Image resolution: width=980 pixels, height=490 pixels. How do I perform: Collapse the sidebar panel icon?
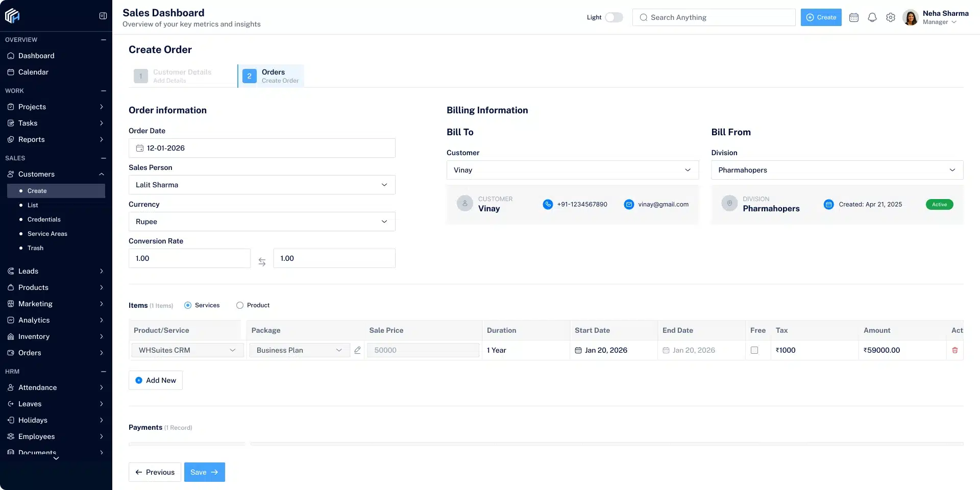click(103, 16)
